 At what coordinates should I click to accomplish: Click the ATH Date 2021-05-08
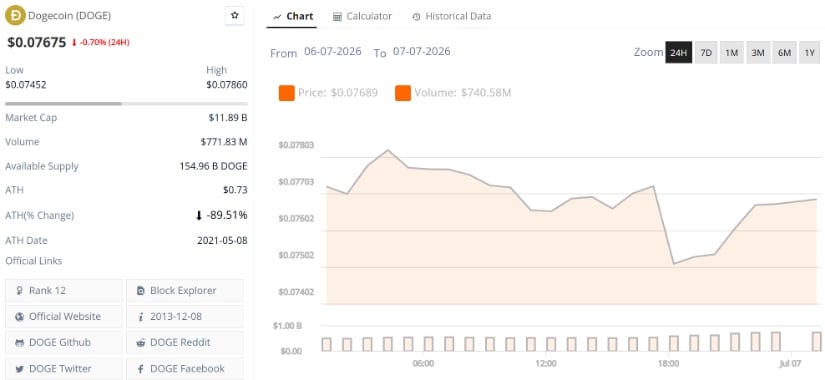coord(222,241)
